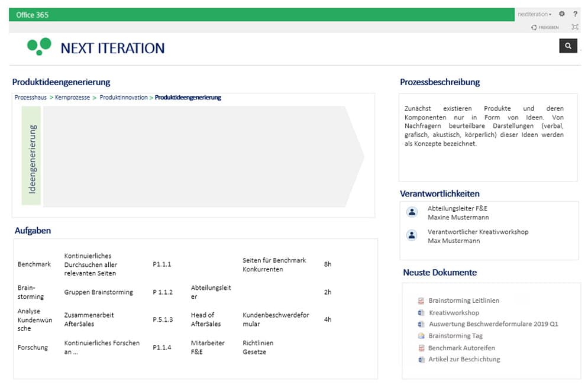Image resolution: width=588 pixels, height=388 pixels.
Task: Click the search magnifier button
Action: (568, 46)
